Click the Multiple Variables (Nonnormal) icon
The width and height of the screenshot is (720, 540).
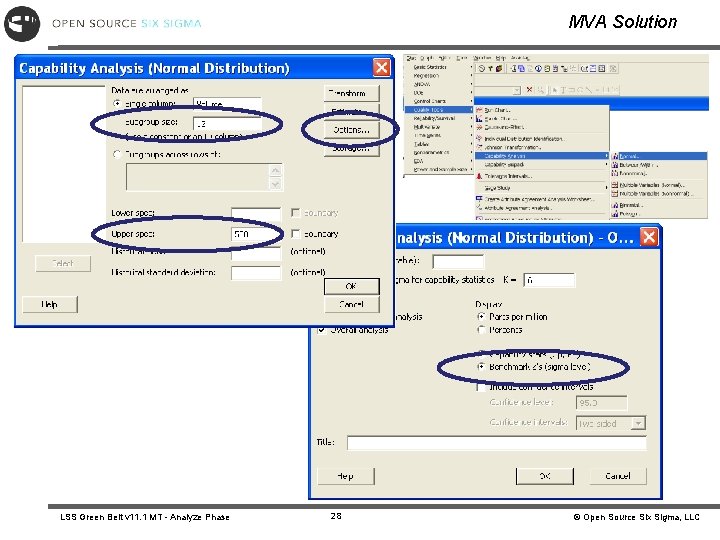[x=615, y=193]
